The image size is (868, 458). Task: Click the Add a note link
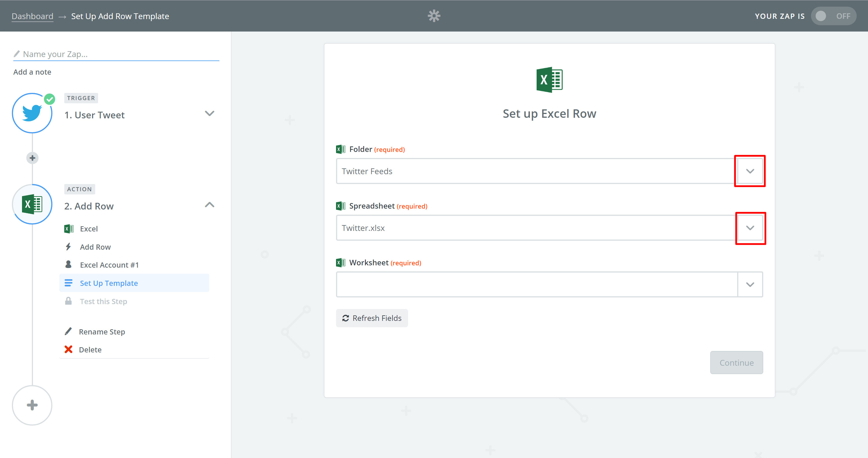tap(32, 72)
